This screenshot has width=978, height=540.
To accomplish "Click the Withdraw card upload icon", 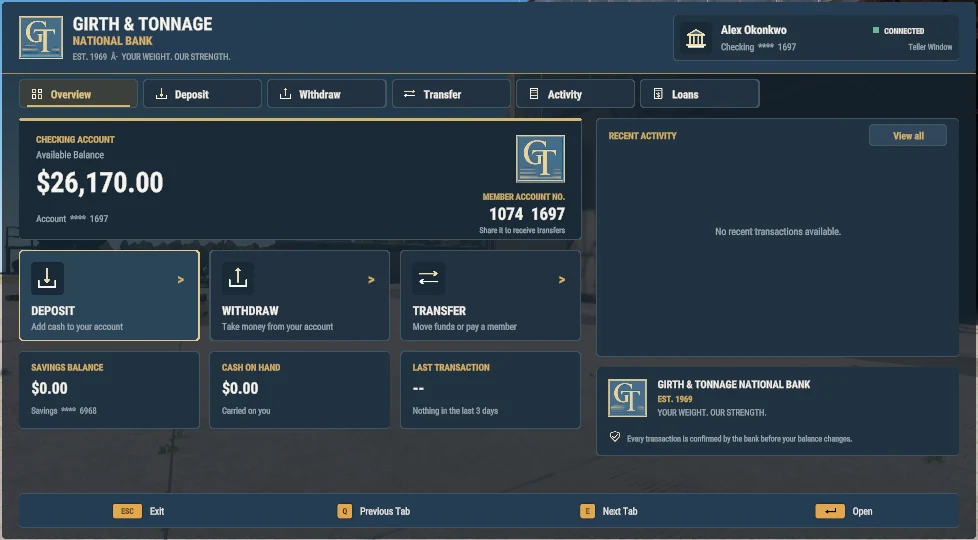I will click(x=238, y=278).
